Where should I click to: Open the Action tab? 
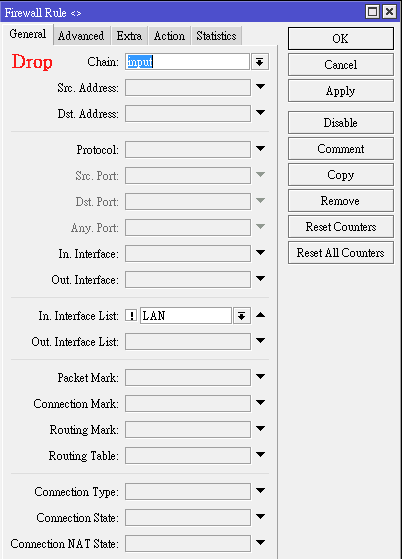pos(169,36)
